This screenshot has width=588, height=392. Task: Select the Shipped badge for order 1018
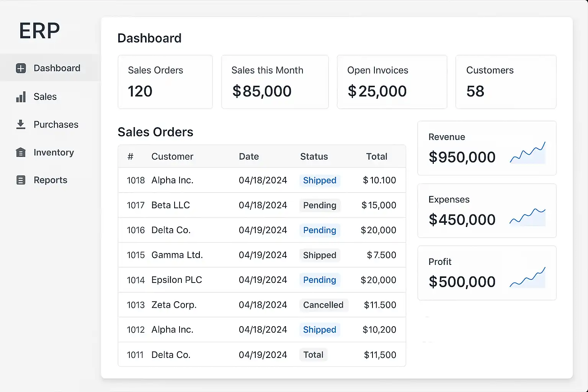tap(319, 180)
